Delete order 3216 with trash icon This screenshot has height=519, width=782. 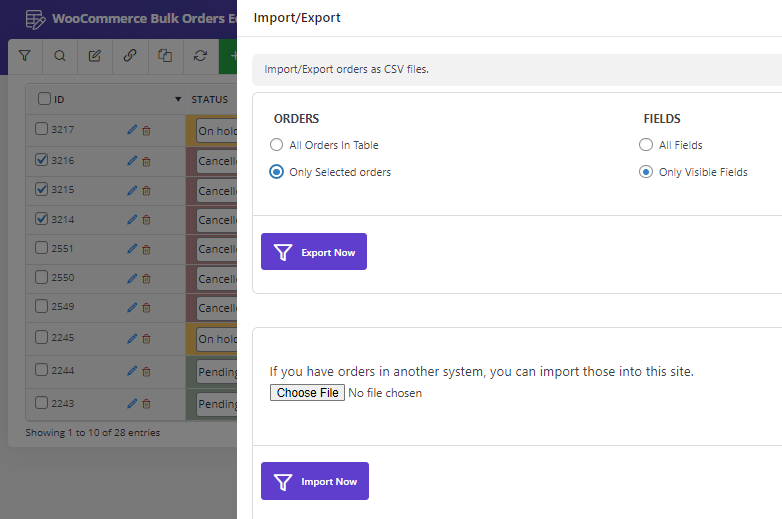click(146, 162)
